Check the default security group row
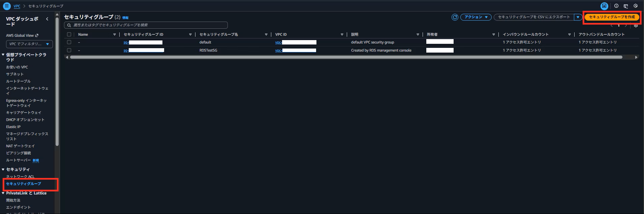The width and height of the screenshot is (644, 214). [x=69, y=42]
